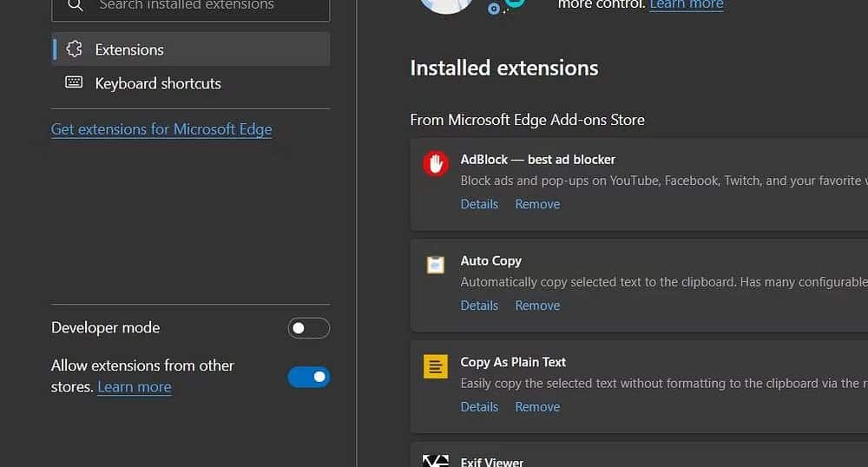The height and width of the screenshot is (467, 868).
Task: Click the search magnifier icon
Action: tap(76, 5)
